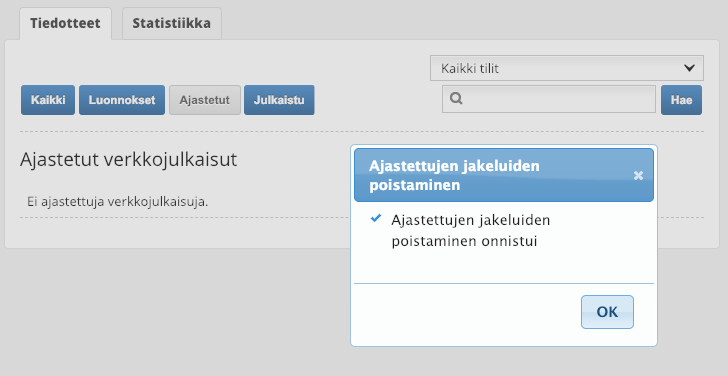Click the Ei ajastettuja verkkojulkaisuja text
Screen dimensions: 728x376
[x=117, y=201]
